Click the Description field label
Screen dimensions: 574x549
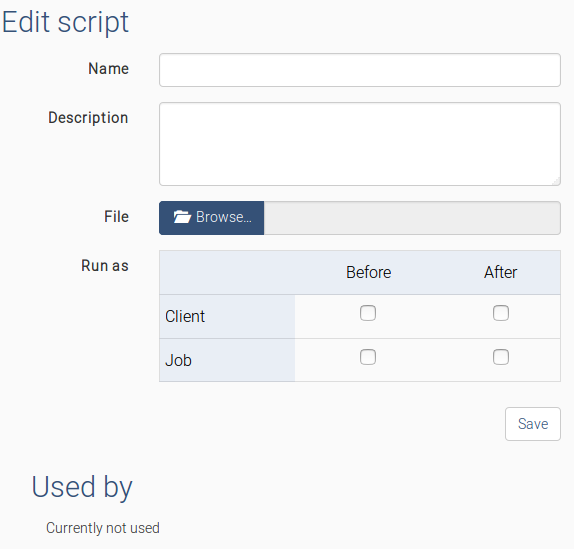pyautogui.click(x=88, y=118)
